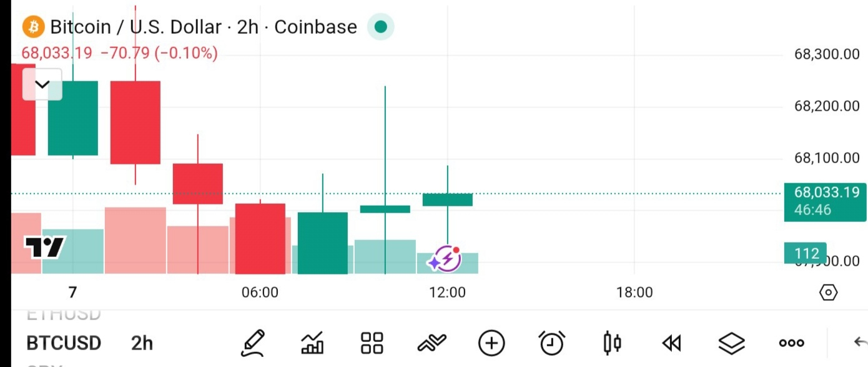The image size is (868, 367).
Task: Open the four-squares layout icon
Action: [x=372, y=343]
